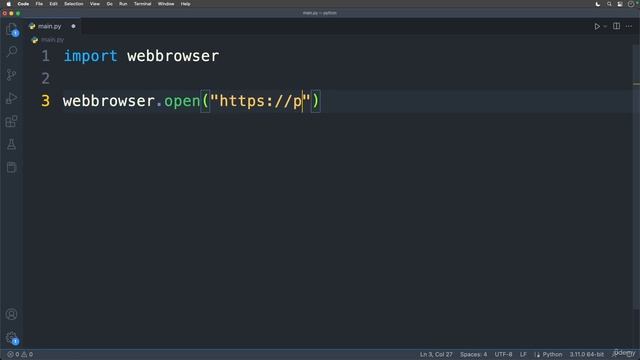Viewport: 640px width, 360px height.
Task: Change end of line sequence LF
Action: click(x=523, y=354)
